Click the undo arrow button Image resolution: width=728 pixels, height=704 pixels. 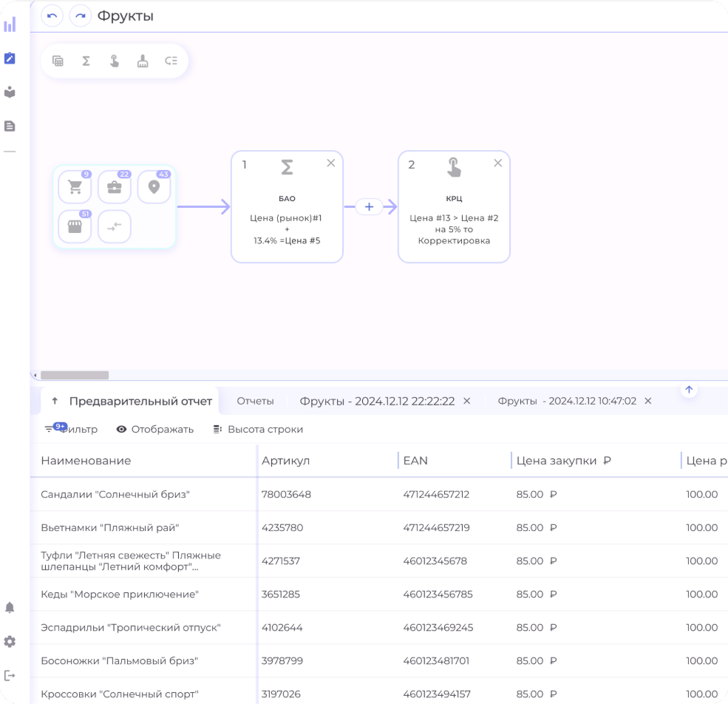[x=52, y=16]
